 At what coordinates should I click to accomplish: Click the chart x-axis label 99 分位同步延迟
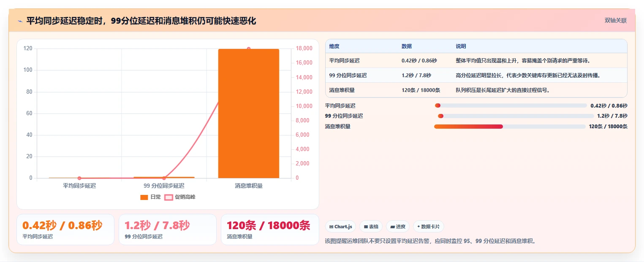164,186
